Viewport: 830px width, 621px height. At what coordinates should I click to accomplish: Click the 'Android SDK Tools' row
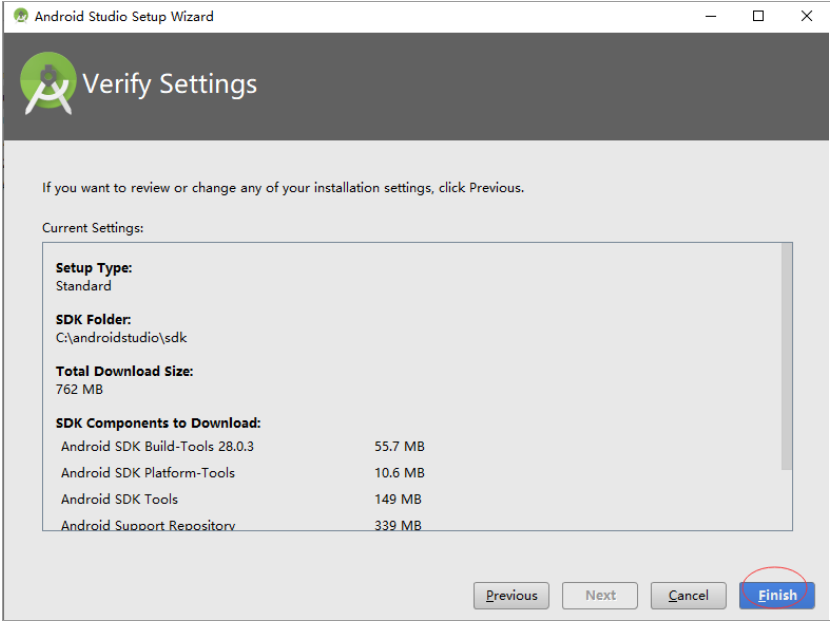pos(119,499)
